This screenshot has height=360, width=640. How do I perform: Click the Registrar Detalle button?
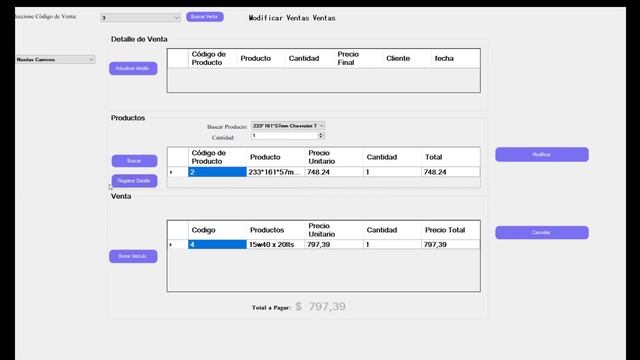pos(134,181)
